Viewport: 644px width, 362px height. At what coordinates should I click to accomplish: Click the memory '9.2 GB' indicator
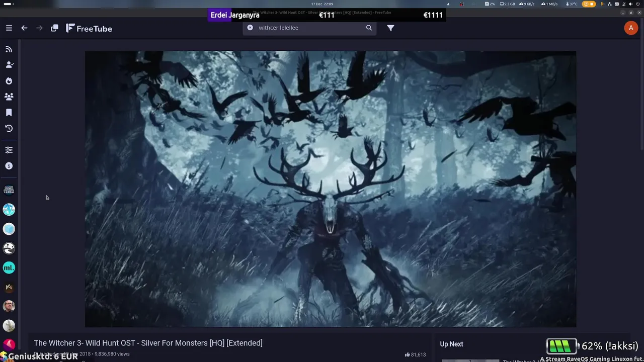click(508, 4)
